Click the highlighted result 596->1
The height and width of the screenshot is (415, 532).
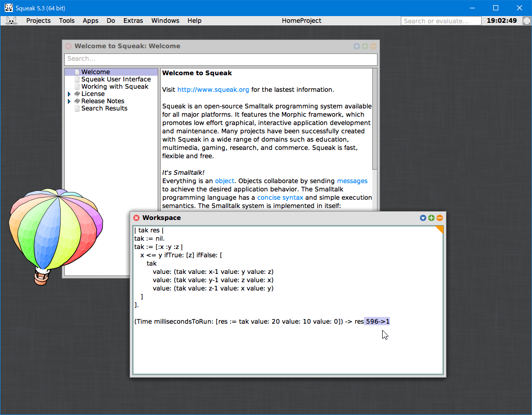377,321
